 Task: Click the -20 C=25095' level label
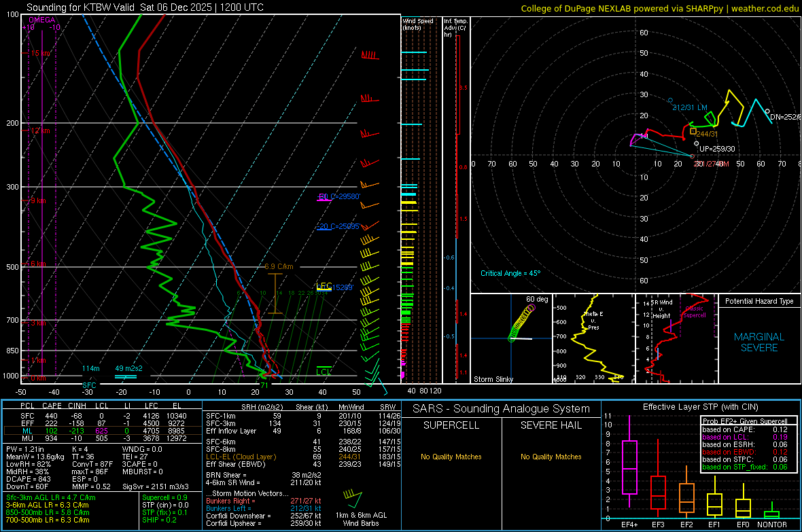click(x=339, y=226)
